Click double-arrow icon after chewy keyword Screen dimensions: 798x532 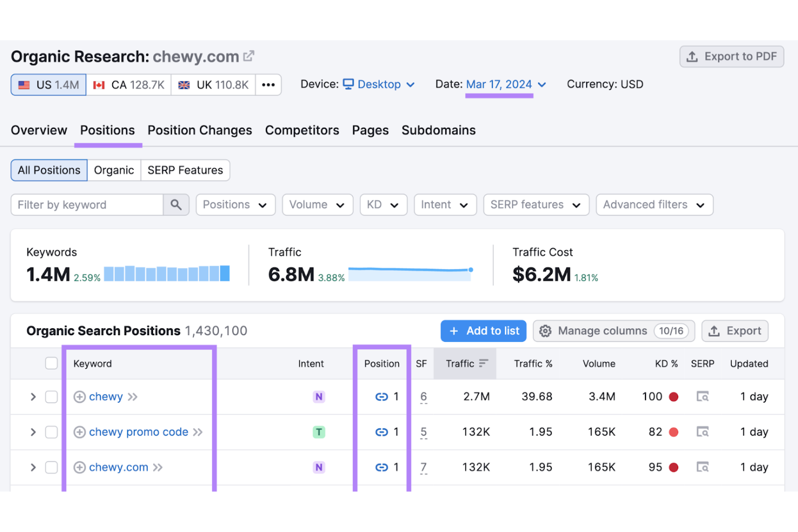pos(133,397)
